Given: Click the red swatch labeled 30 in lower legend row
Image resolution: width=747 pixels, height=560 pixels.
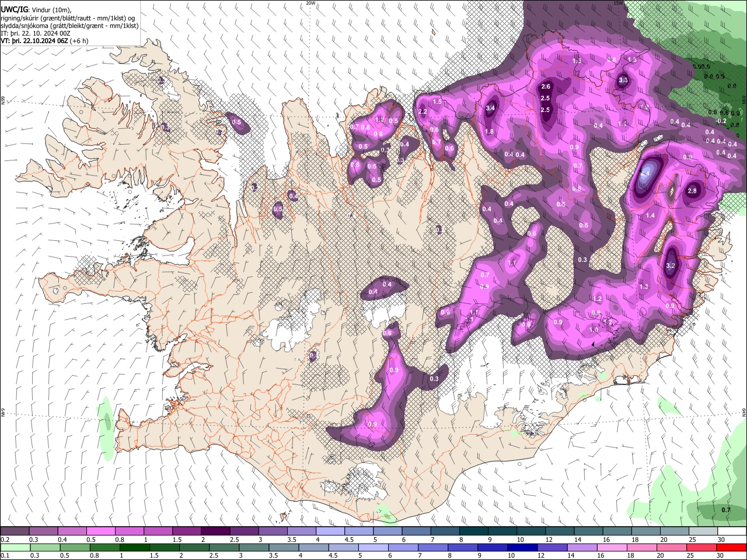Looking at the screenshot, I should [x=732, y=548].
